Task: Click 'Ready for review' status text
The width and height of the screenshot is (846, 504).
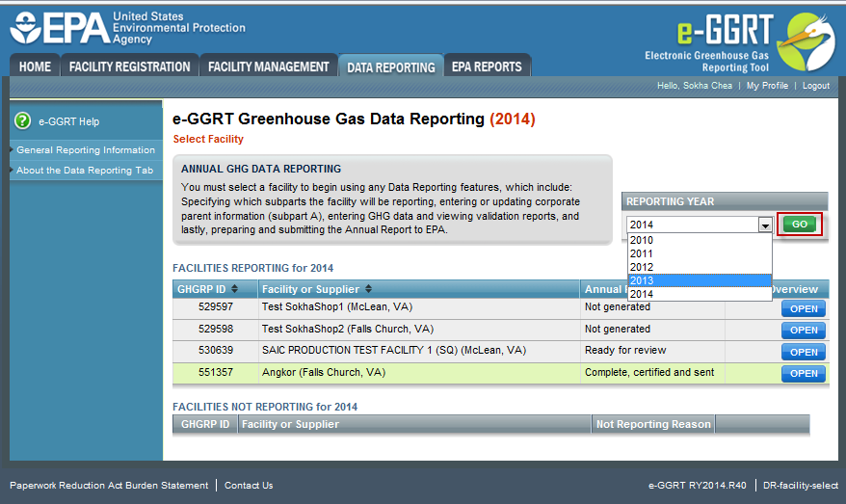Action: pos(625,350)
